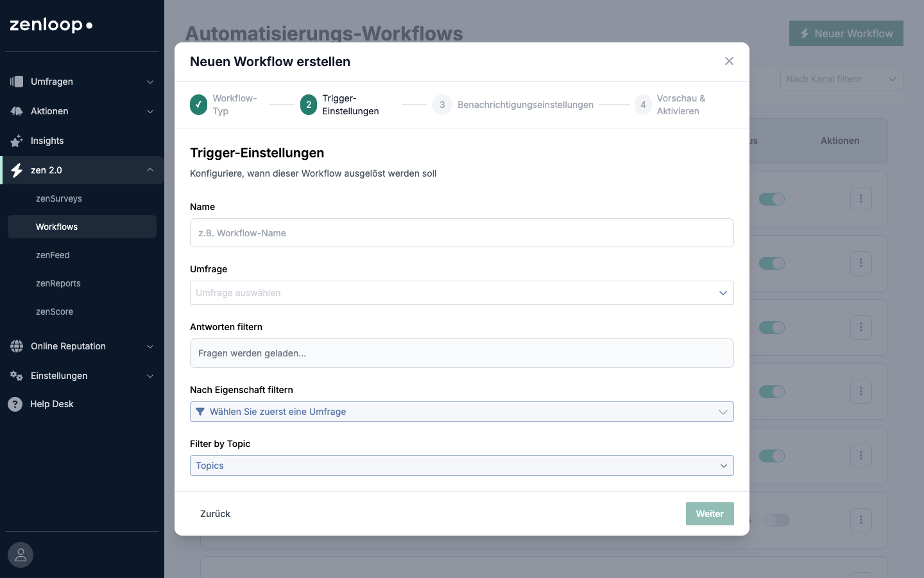The image size is (924, 578).
Task: Collapse the zen 2.0 sidebar section
Action: pyautogui.click(x=150, y=170)
